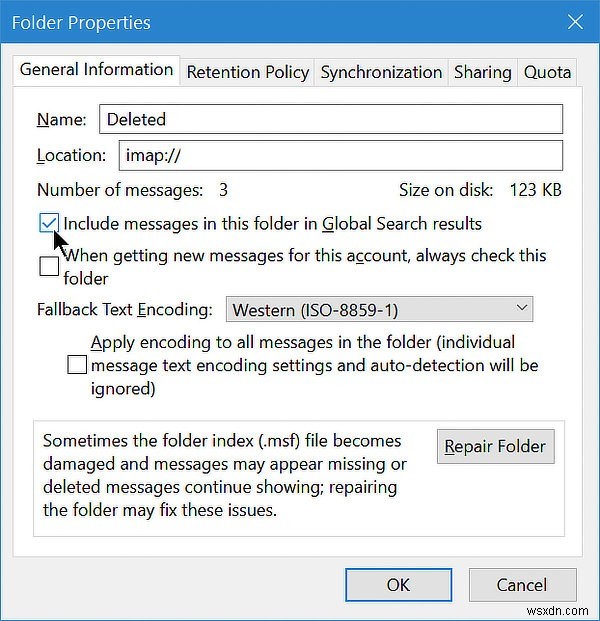Viewport: 600px width, 621px height.
Task: Check Apply encoding to all messages
Action: click(77, 365)
